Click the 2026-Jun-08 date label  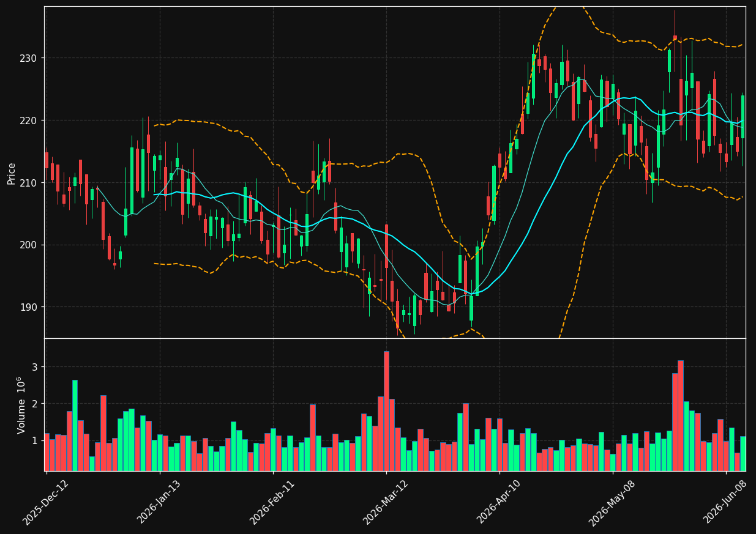726,502
